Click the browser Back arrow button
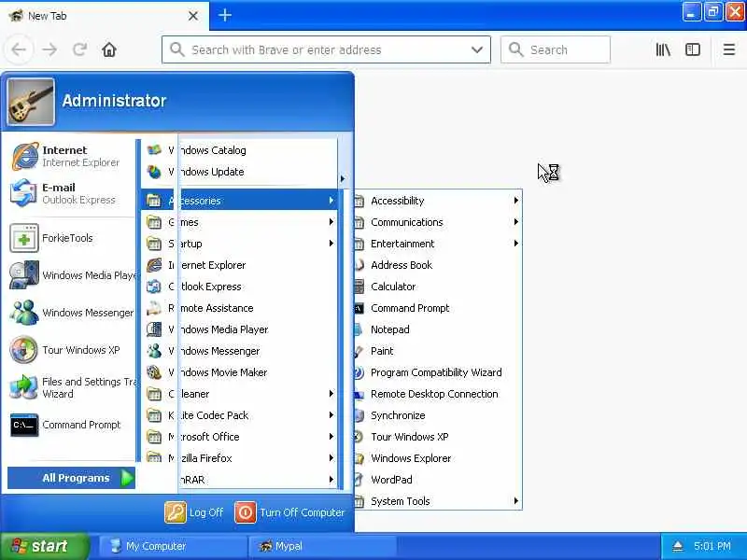This screenshot has width=747, height=560. (x=19, y=49)
